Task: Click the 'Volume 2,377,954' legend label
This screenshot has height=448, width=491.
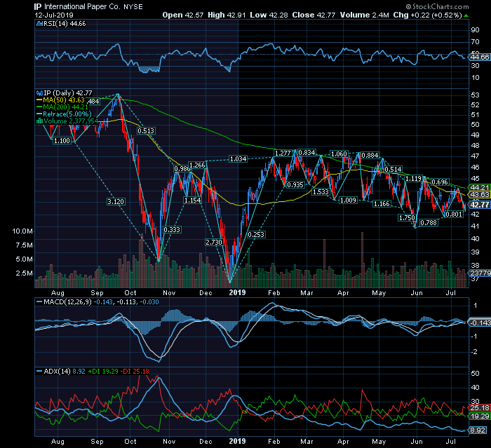Action: (71, 121)
